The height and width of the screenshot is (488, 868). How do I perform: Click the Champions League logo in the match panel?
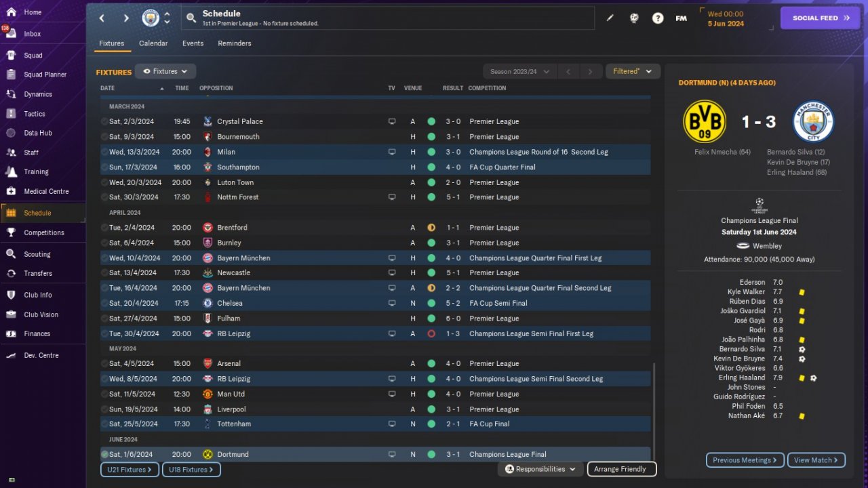(x=759, y=205)
